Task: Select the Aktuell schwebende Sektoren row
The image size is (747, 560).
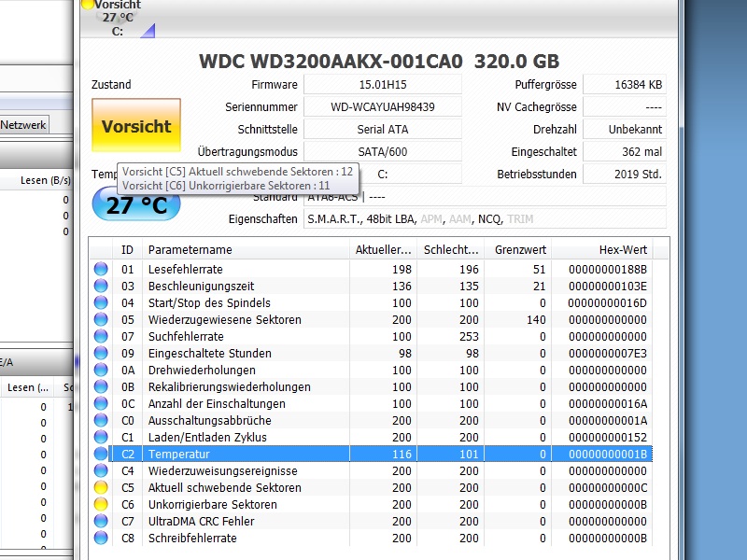Action: coord(372,487)
